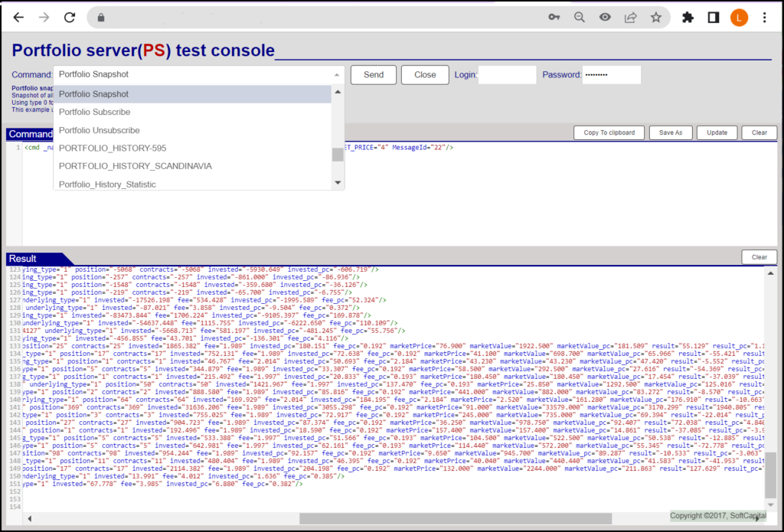The height and width of the screenshot is (532, 784).
Task: Click the Result vertical scrollbar thumb
Action: click(x=771, y=475)
